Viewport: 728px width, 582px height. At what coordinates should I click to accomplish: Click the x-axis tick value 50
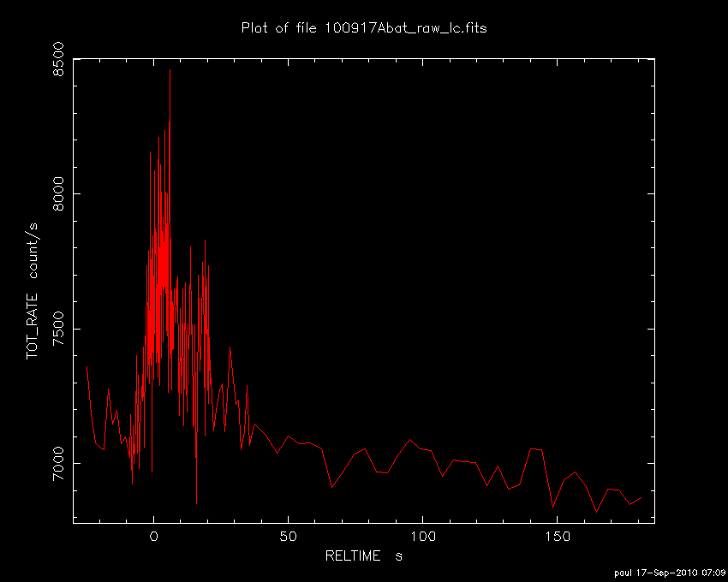tap(289, 537)
